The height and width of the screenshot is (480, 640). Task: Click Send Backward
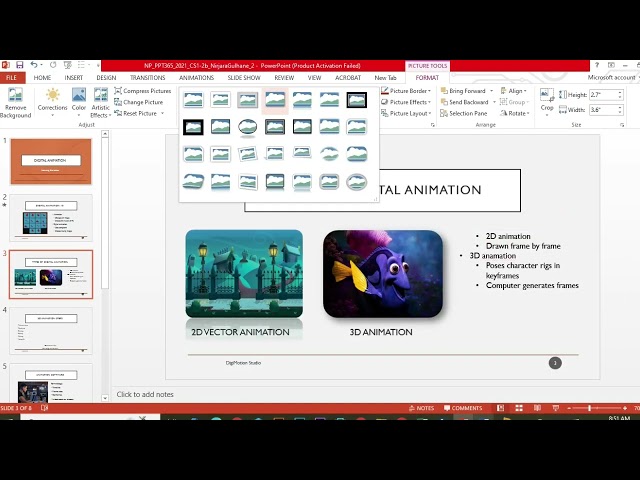tap(464, 102)
